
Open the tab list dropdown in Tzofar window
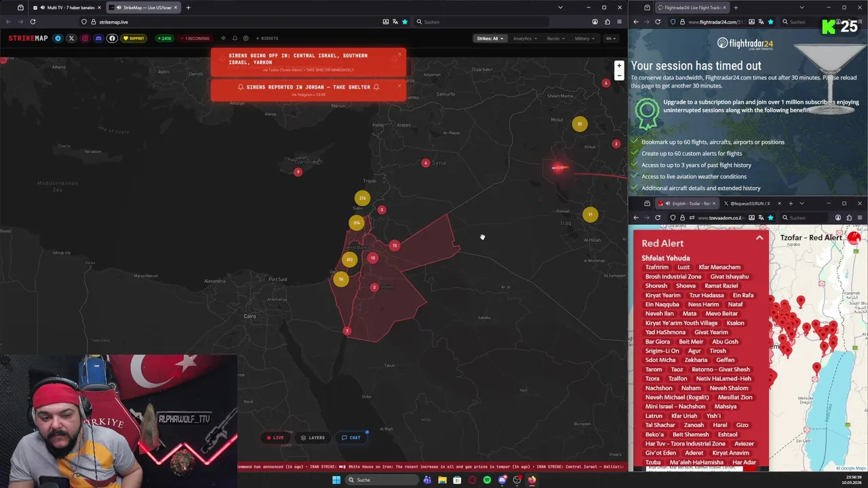(802, 203)
